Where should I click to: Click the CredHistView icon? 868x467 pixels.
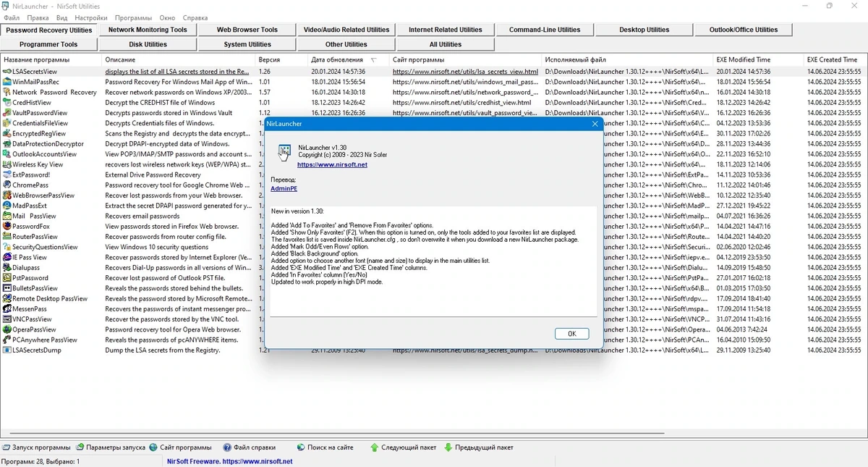point(7,103)
